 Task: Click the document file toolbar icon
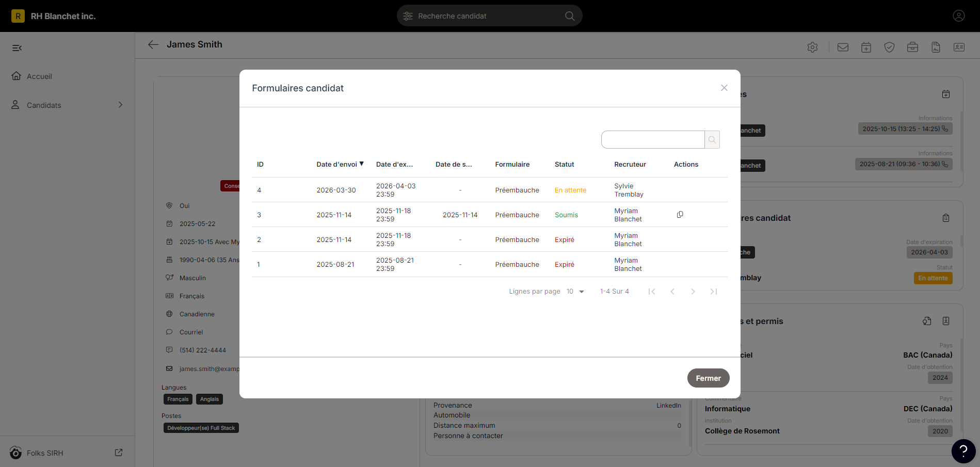[936, 47]
